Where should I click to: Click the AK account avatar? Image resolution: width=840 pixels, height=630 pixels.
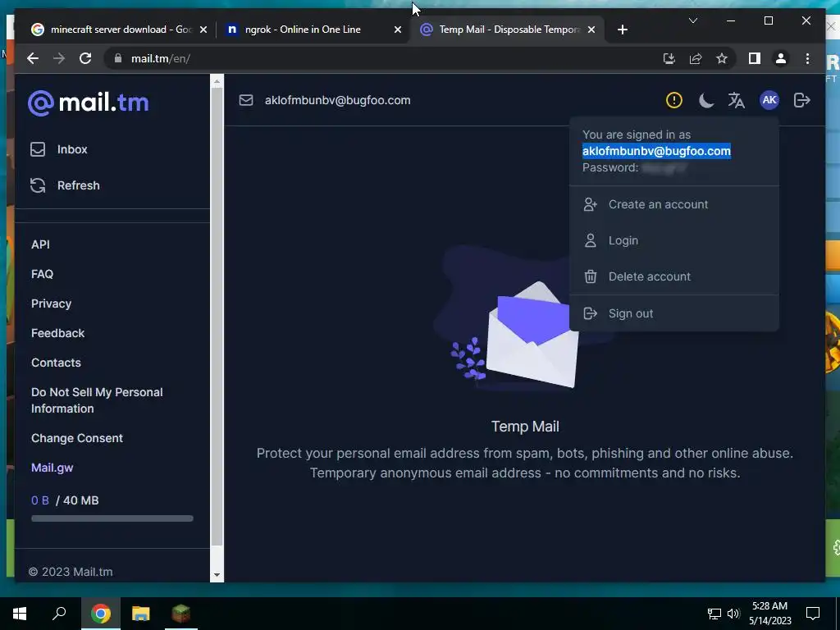pos(769,100)
